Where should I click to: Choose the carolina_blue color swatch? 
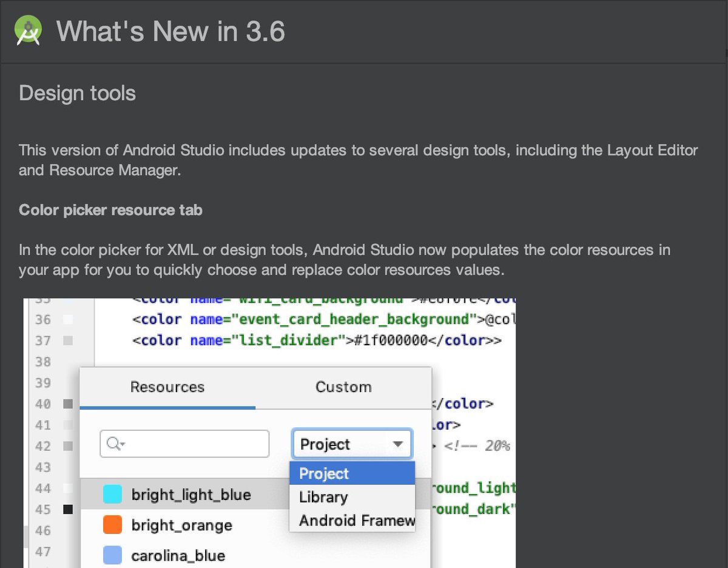pyautogui.click(x=113, y=555)
